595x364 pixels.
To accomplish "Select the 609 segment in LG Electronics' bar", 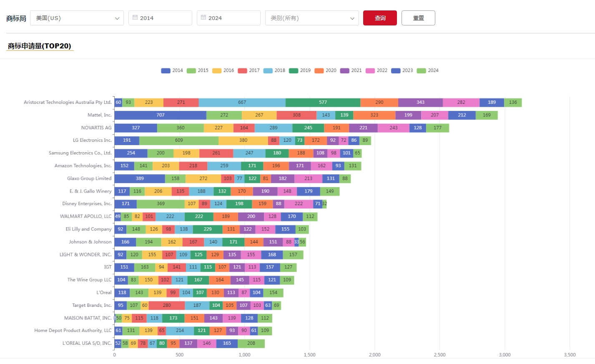I will [179, 141].
